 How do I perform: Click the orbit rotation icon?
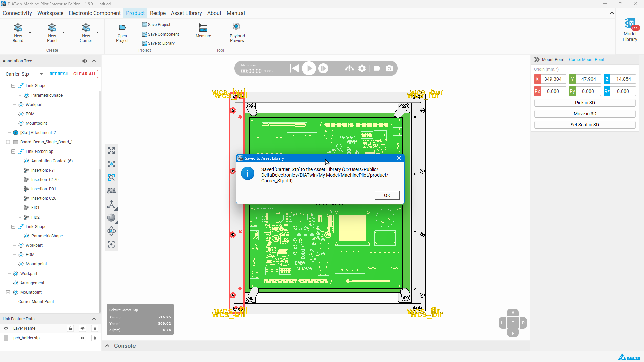pos(111,231)
